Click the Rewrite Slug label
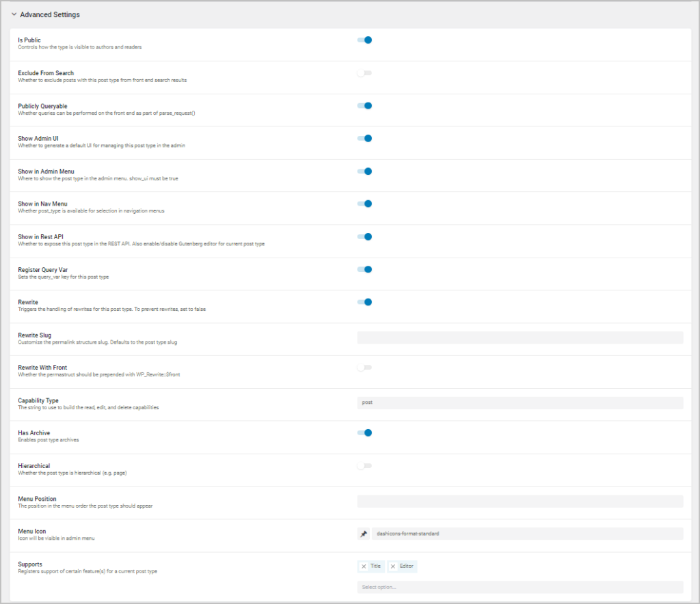 click(35, 335)
